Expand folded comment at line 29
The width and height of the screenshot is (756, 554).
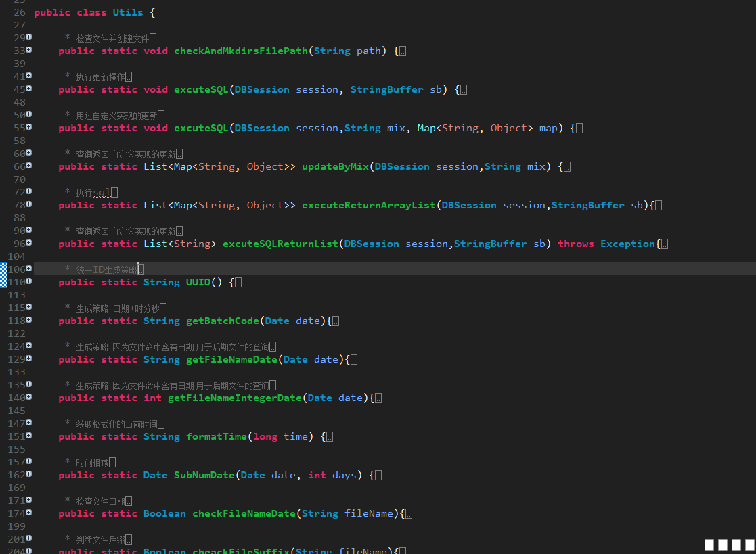click(29, 38)
